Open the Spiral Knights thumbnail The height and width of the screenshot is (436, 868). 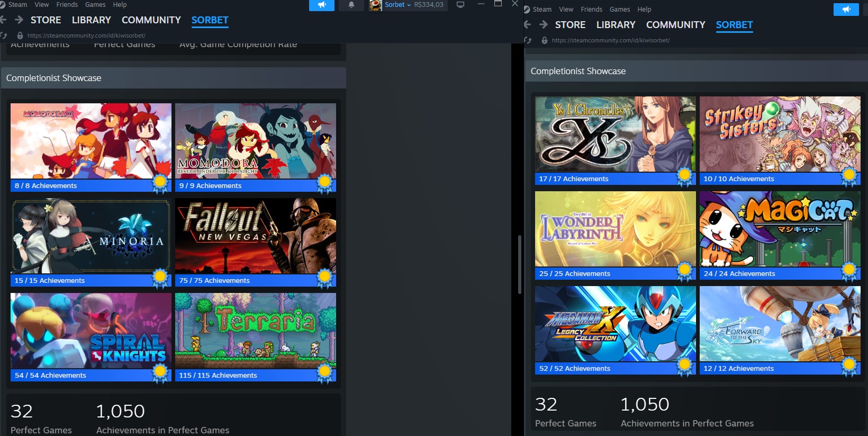click(x=91, y=331)
